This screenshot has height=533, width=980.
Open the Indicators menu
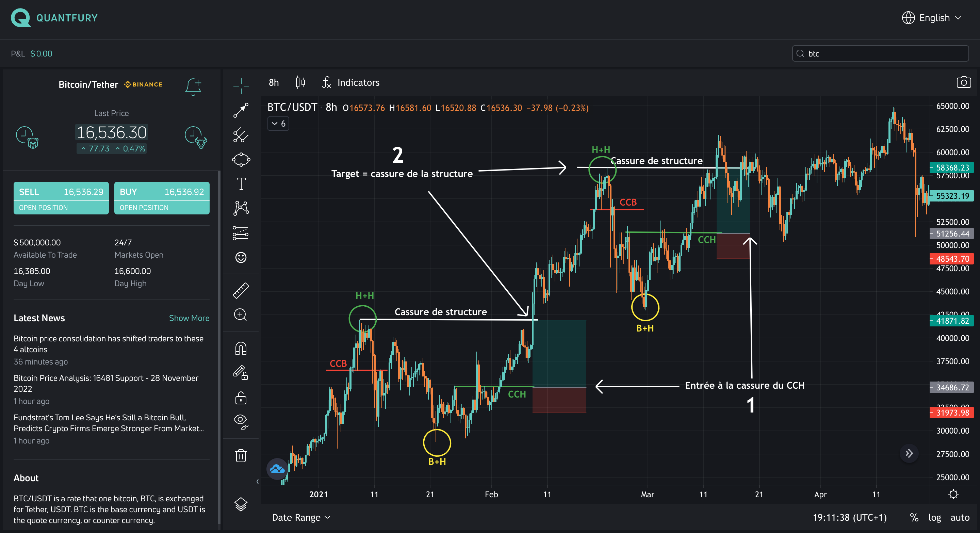(x=358, y=83)
